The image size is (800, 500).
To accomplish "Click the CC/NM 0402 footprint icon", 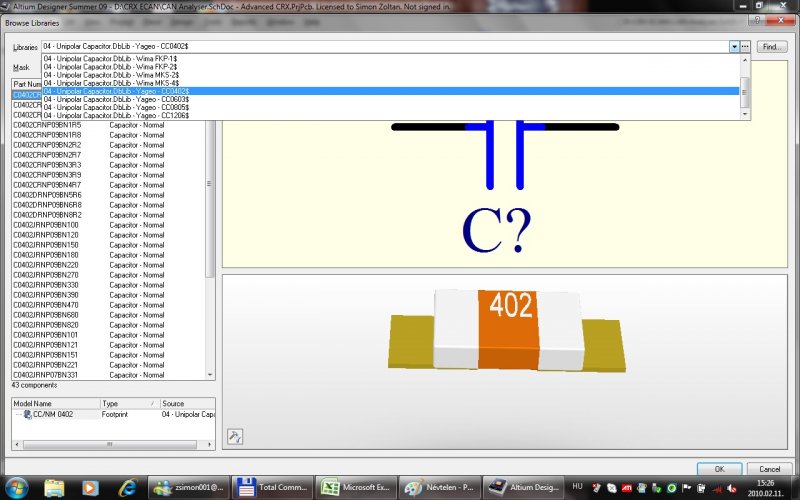I will [28, 414].
